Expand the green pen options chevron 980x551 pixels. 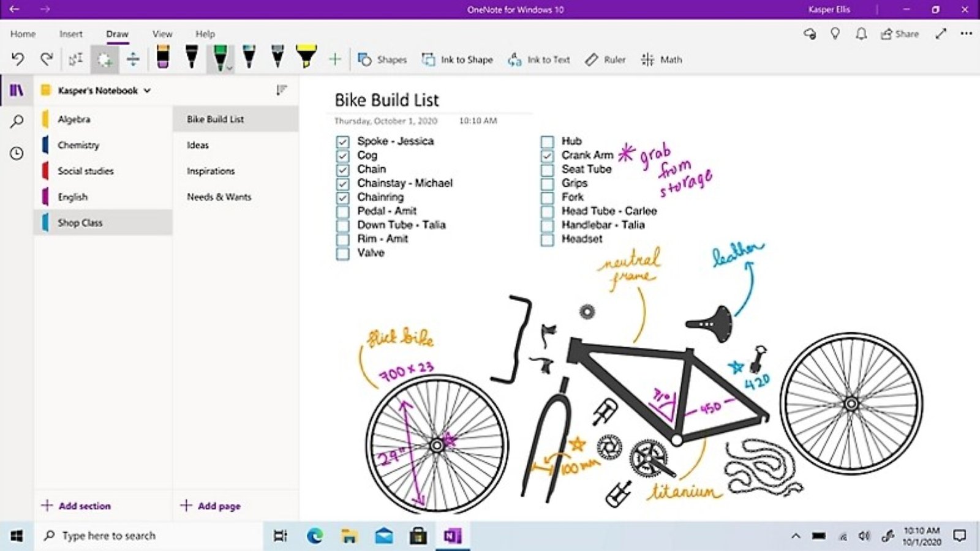coord(229,69)
